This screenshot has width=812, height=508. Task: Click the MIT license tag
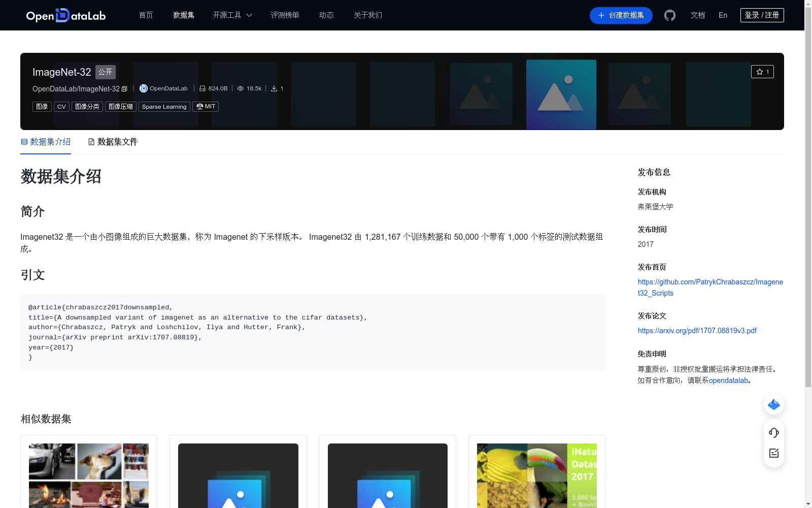tap(206, 107)
